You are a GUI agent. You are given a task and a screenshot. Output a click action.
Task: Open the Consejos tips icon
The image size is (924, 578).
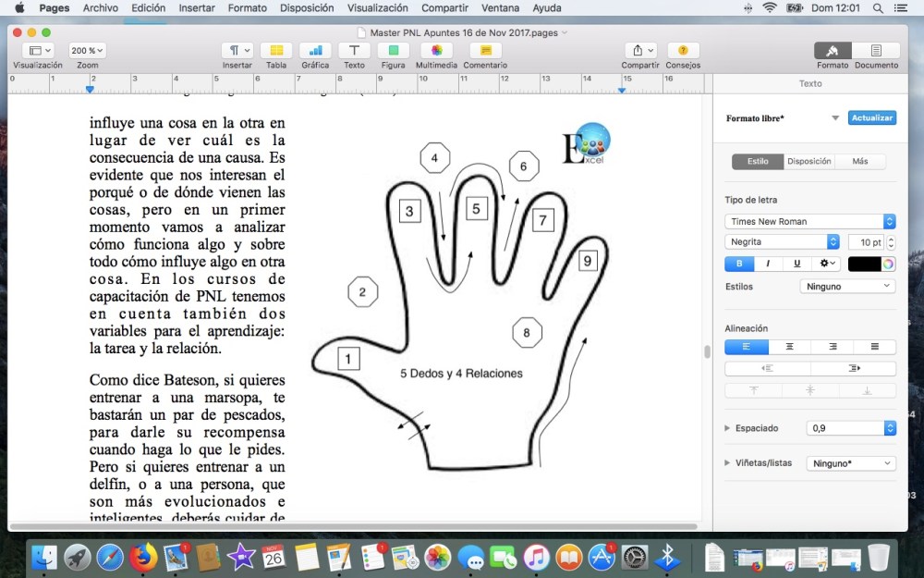tap(683, 51)
